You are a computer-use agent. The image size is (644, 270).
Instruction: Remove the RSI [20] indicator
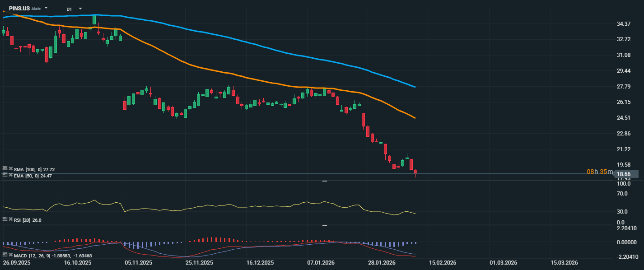[10, 219]
